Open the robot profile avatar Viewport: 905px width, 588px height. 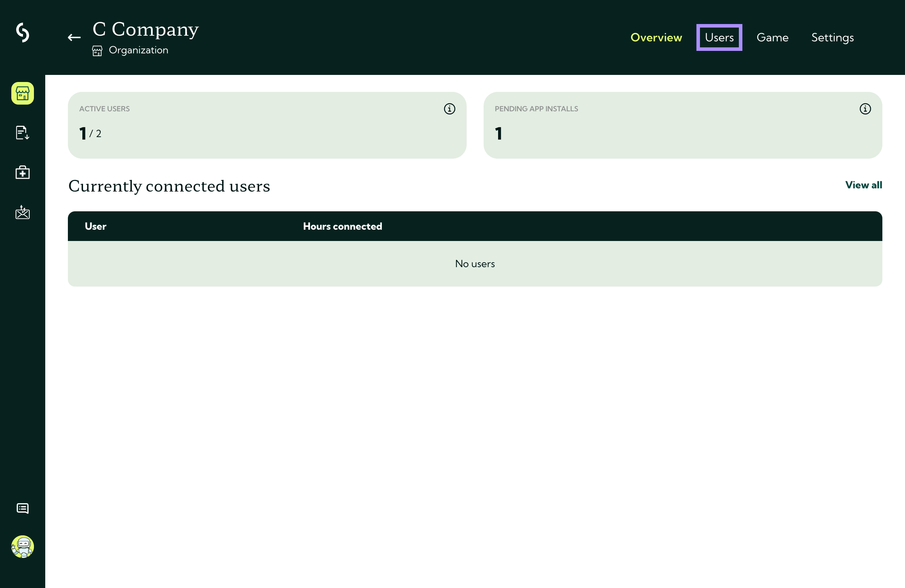coord(22,547)
